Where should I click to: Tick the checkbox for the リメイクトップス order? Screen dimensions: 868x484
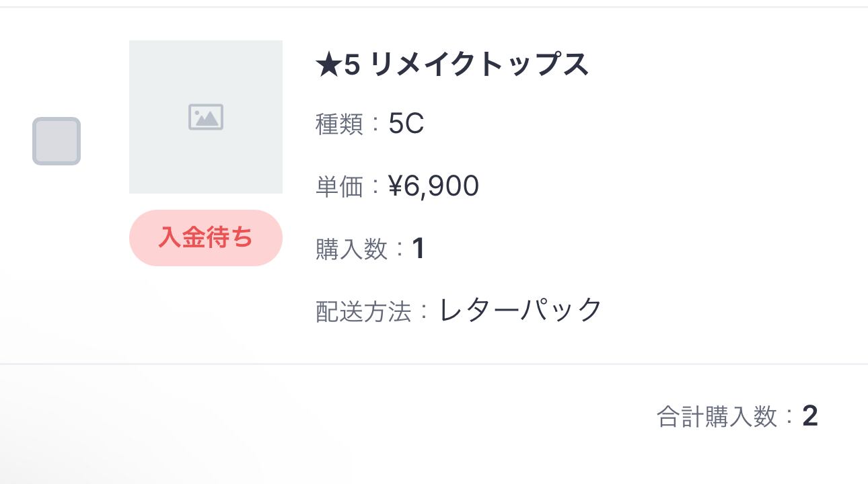(57, 141)
